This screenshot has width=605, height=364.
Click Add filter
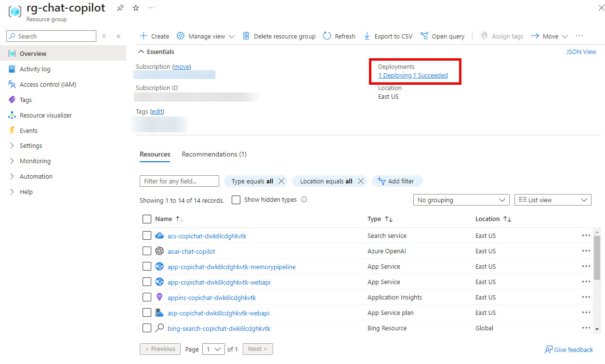[397, 181]
